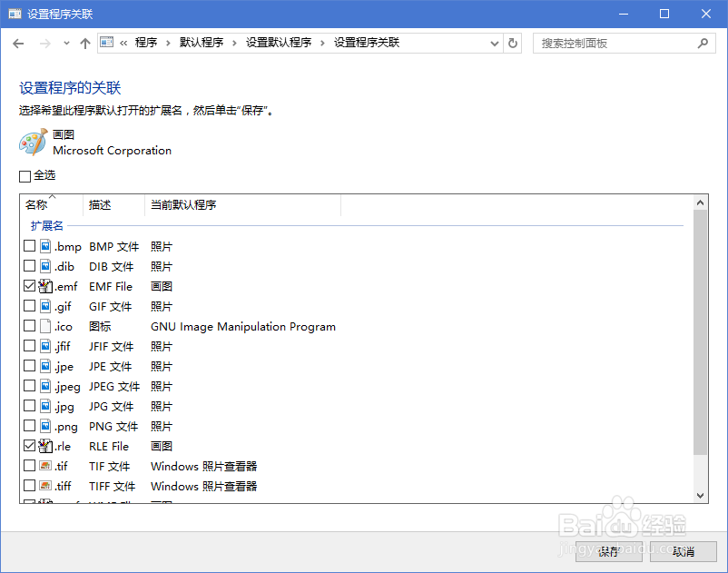
Task: Click the 取消 button
Action: (682, 553)
